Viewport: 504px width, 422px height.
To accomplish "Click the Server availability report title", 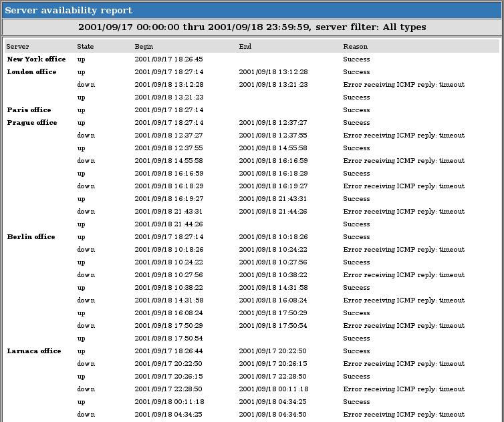I will click(x=68, y=10).
